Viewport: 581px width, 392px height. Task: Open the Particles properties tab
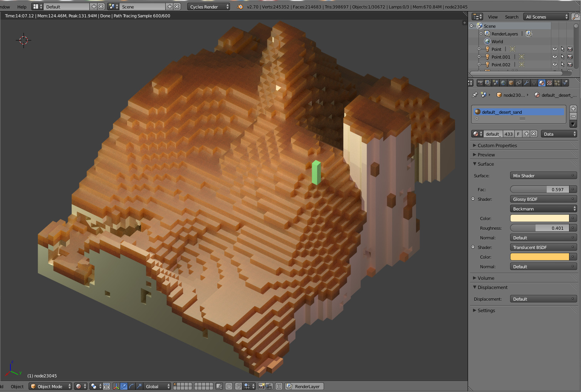[x=557, y=83]
